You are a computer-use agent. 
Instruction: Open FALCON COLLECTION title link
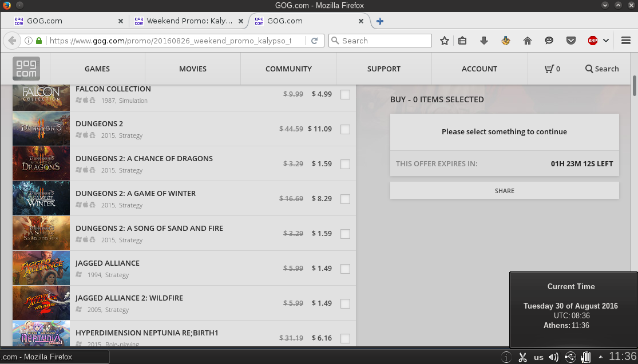(x=113, y=89)
